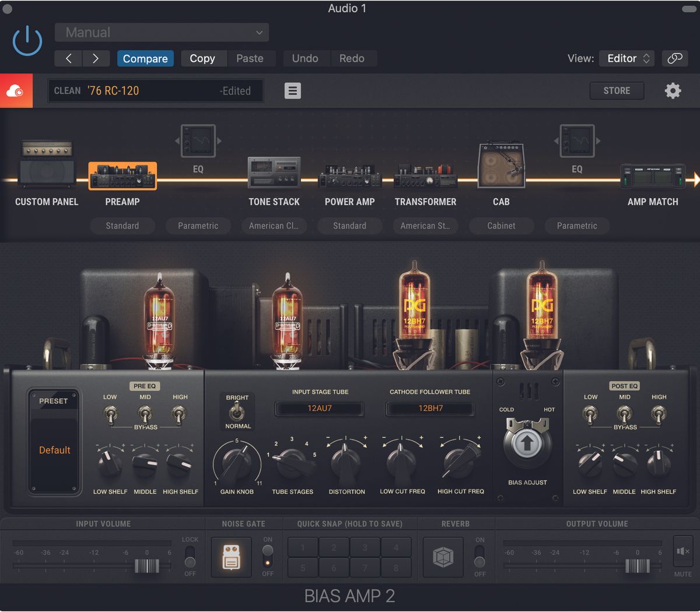Select the TONE STACK module
This screenshot has height=612, width=700.
pos(274,172)
